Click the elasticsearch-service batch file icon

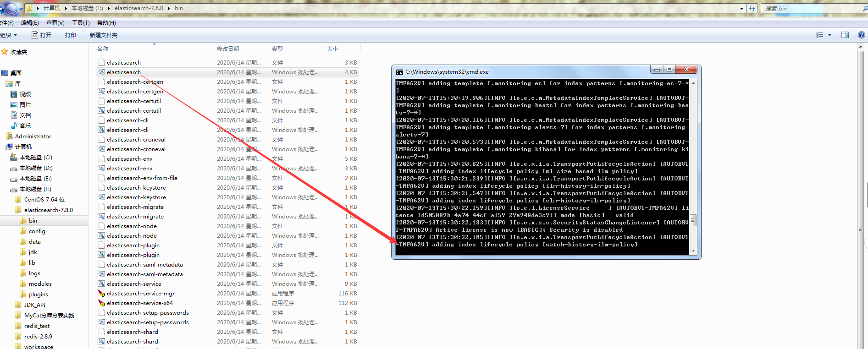pyautogui.click(x=101, y=284)
